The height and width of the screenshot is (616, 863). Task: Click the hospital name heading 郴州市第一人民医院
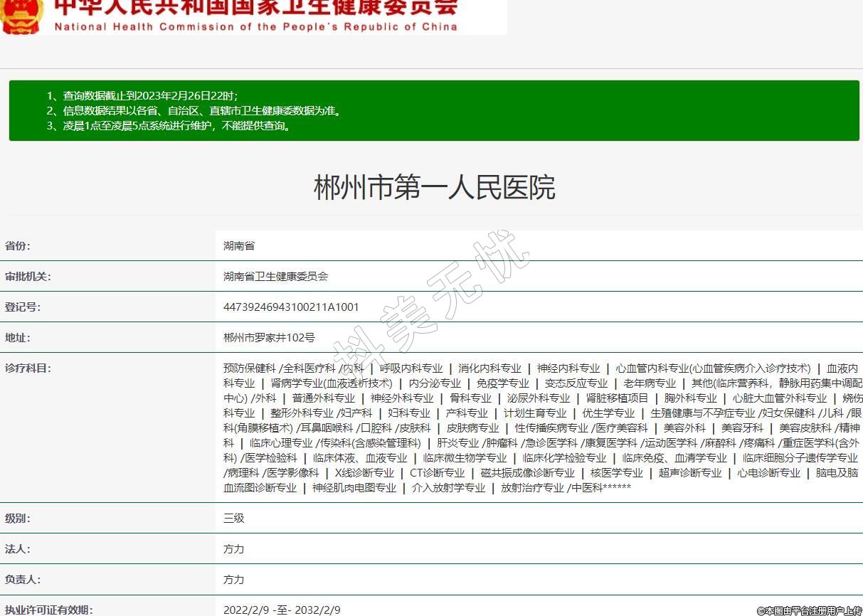pos(434,188)
